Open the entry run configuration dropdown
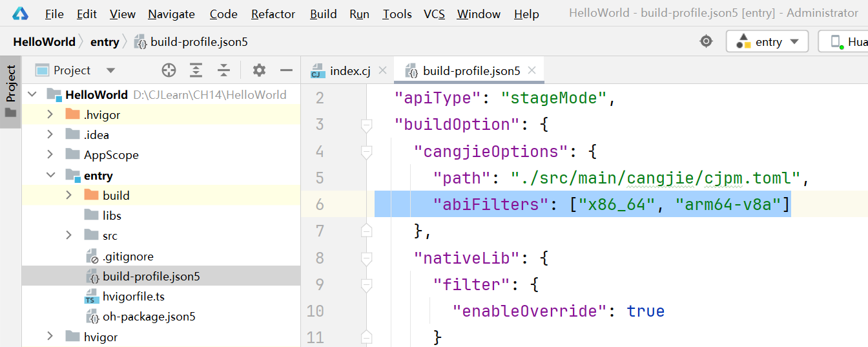 pos(767,41)
